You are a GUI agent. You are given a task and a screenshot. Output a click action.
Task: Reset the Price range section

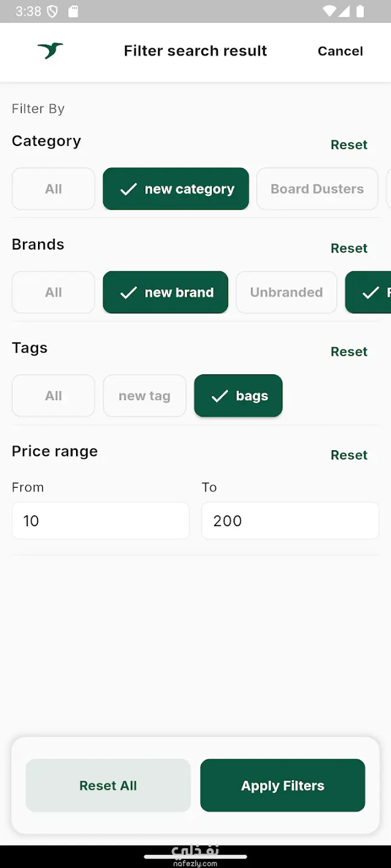[349, 455]
